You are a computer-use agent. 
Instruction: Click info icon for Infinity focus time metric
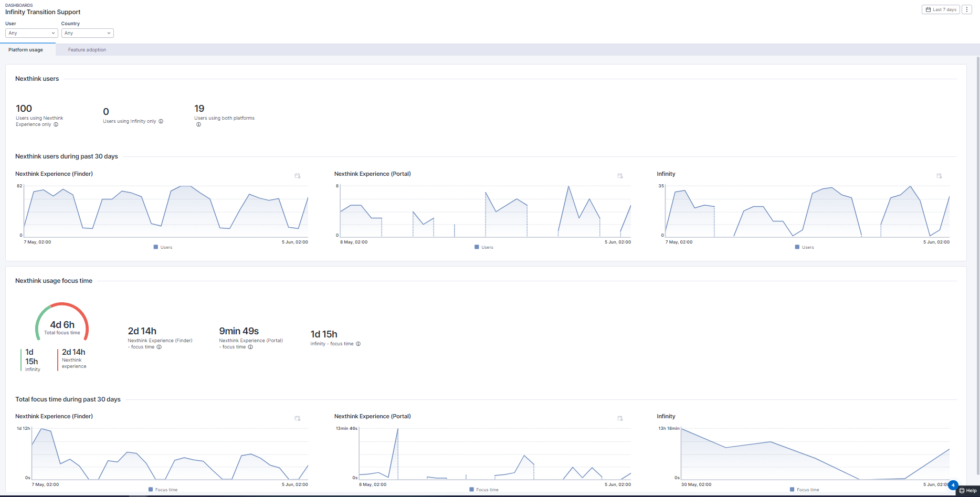point(358,344)
